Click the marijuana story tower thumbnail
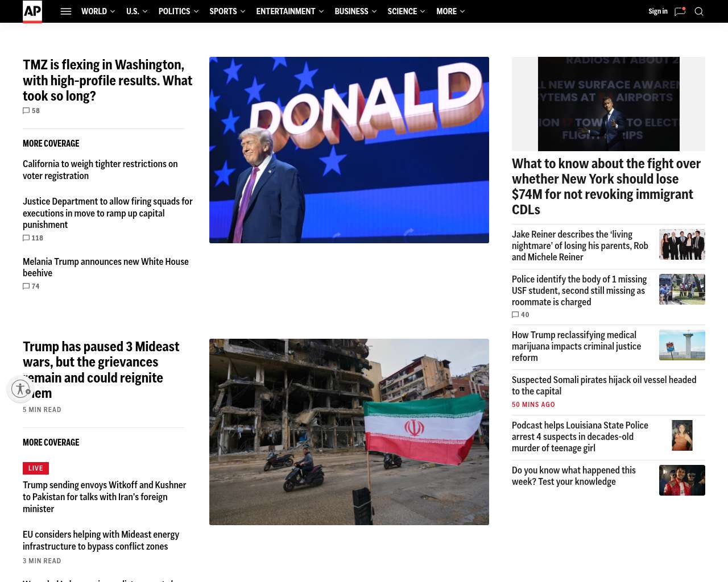This screenshot has height=582, width=728. tap(682, 345)
